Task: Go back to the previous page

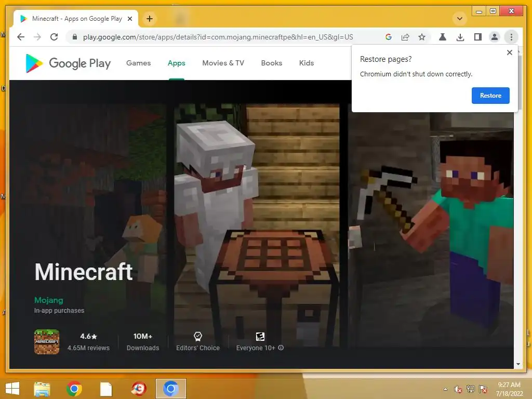Action: [x=21, y=37]
